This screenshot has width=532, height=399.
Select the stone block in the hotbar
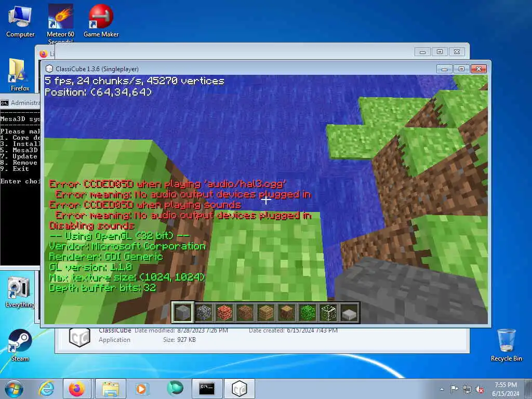[x=182, y=312]
